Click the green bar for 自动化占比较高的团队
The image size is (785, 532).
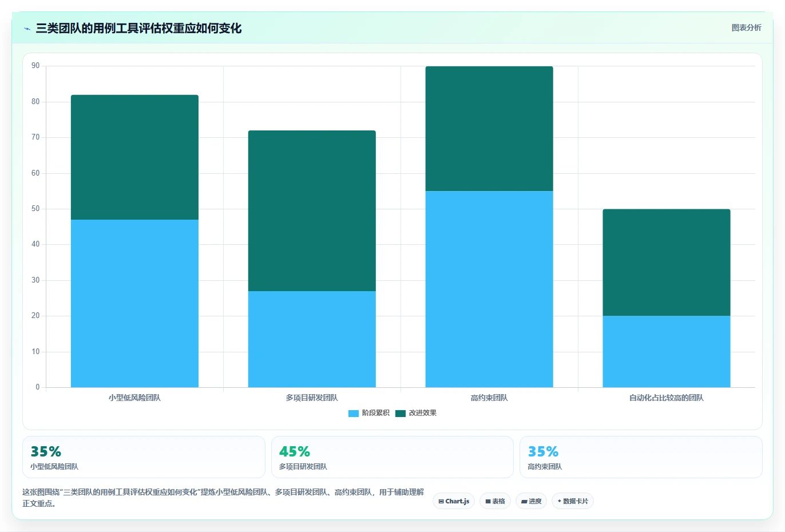click(667, 263)
